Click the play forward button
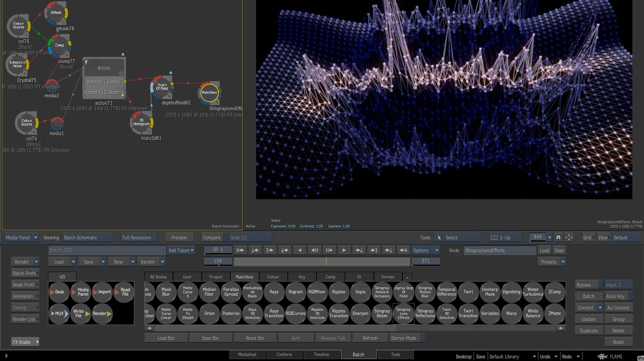 click(x=344, y=250)
